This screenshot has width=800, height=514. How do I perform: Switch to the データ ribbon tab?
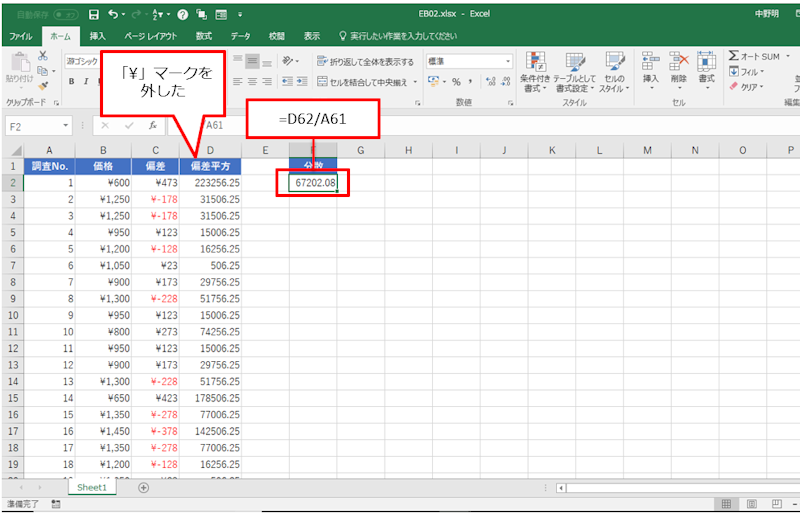click(x=241, y=36)
